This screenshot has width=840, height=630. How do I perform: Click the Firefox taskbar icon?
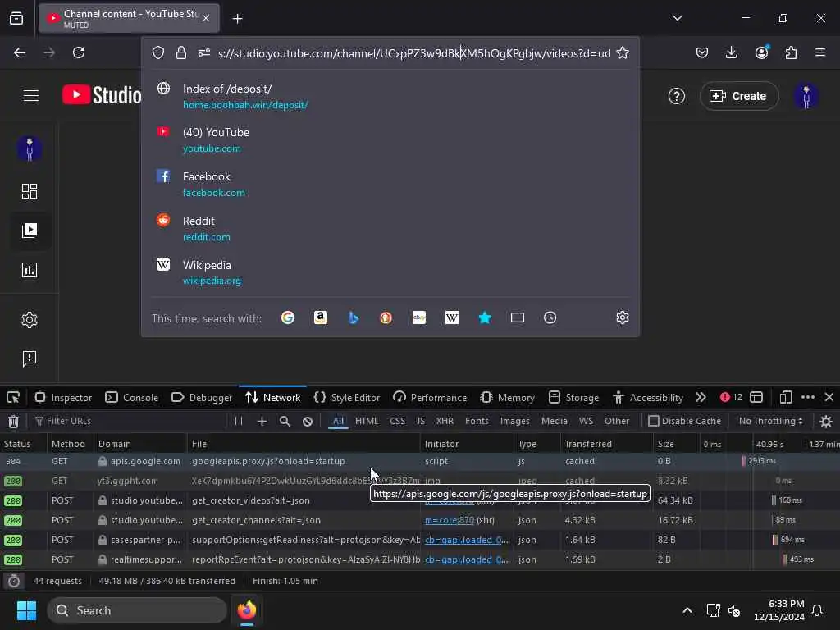246,610
